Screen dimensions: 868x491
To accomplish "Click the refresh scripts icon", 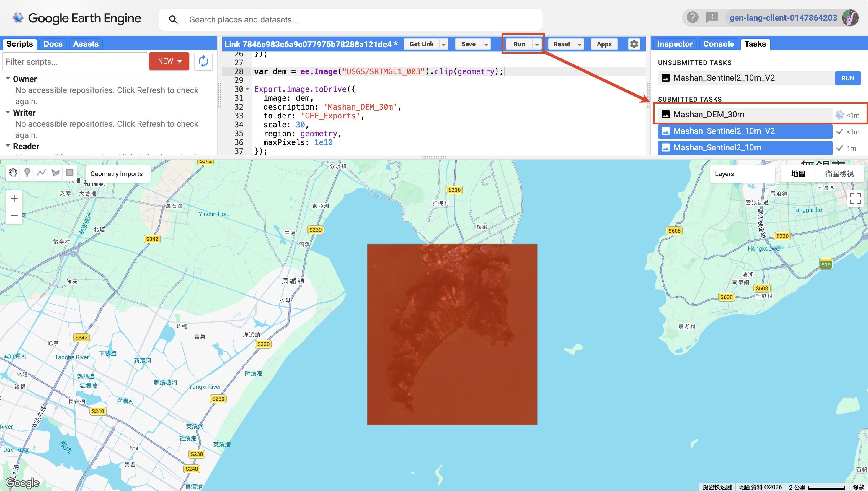I will [x=203, y=61].
